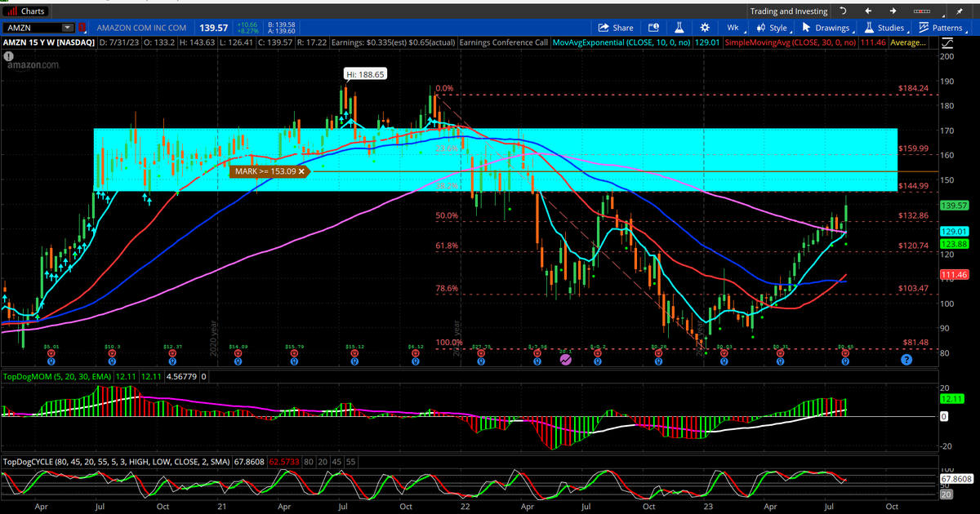Click the 139.57 current price bubble
The height and width of the screenshot is (514, 980).
tap(954, 206)
